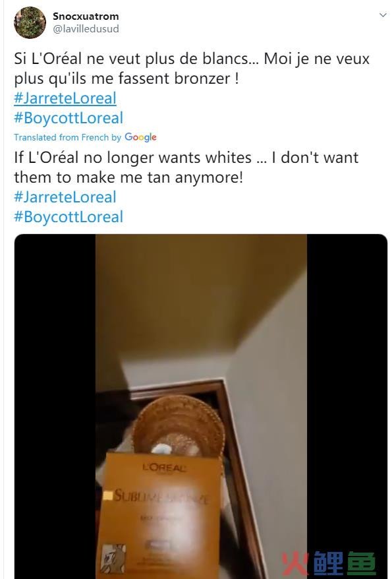Open #BoycottLoreal hashtag in English translation
Screen dimensions: 392x579
(x=69, y=217)
